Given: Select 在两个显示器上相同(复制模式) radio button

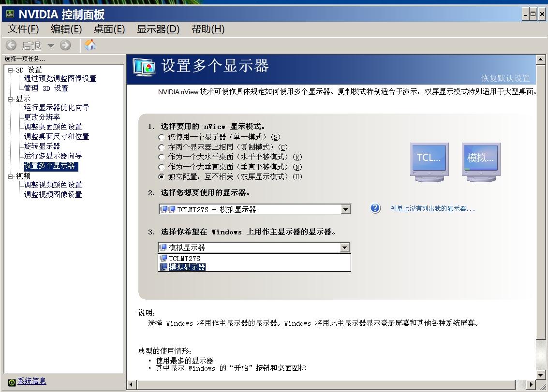Looking at the screenshot, I should point(161,147).
